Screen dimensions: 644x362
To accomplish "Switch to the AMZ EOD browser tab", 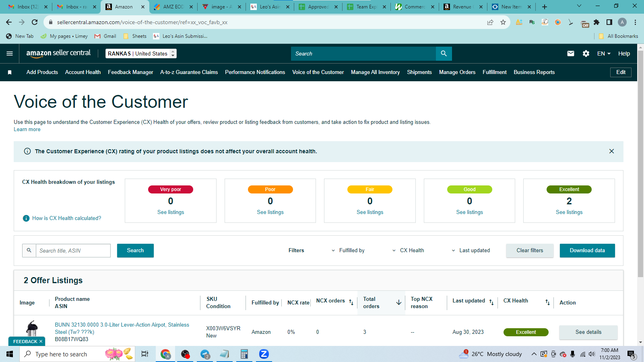I will pos(173,7).
